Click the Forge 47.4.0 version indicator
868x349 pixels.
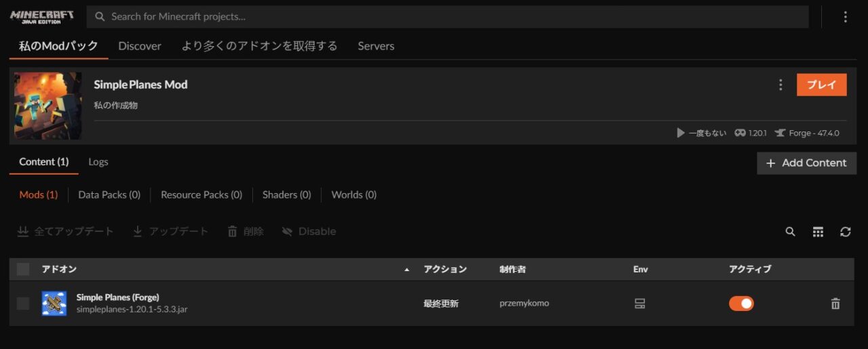807,133
